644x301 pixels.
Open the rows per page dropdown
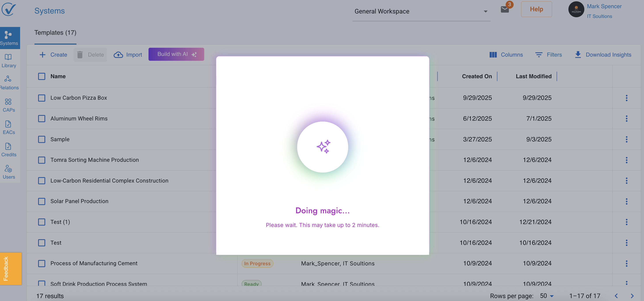(547, 296)
